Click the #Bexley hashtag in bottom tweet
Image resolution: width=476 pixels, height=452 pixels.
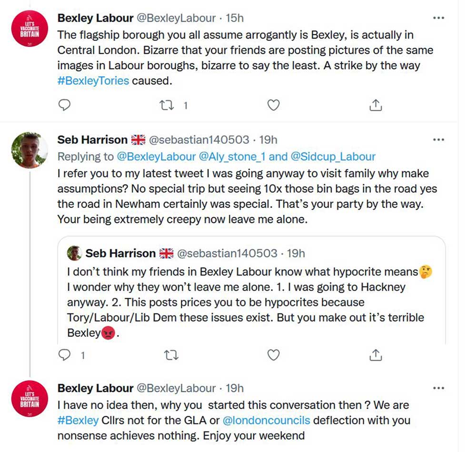(x=78, y=421)
